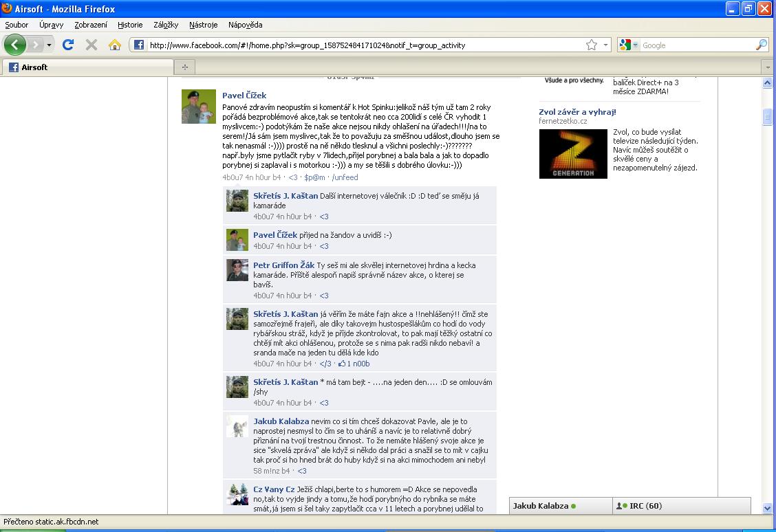
Task: Open the back/forward history dropdown arrow
Action: 49,45
